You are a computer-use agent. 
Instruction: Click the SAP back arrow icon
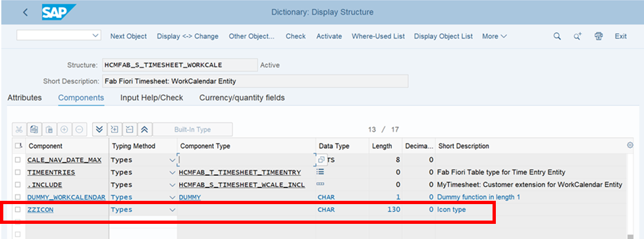click(26, 13)
